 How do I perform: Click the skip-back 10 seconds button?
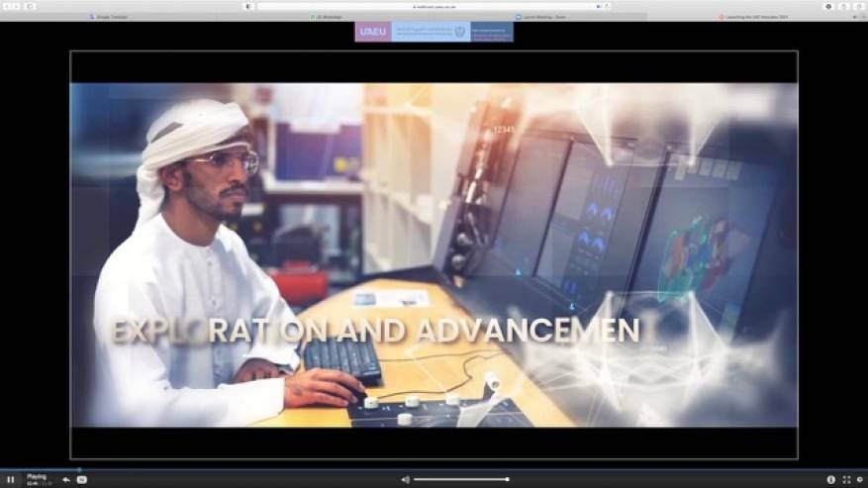82,480
